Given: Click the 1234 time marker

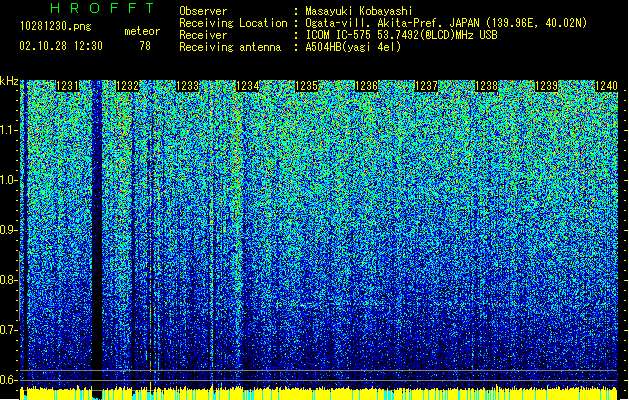Looking at the screenshot, I should tap(247, 86).
